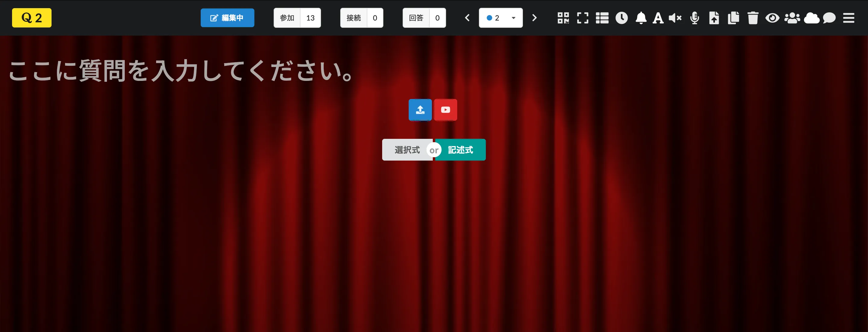Open the question list icon
Image resolution: width=868 pixels, height=332 pixels.
[x=602, y=18]
